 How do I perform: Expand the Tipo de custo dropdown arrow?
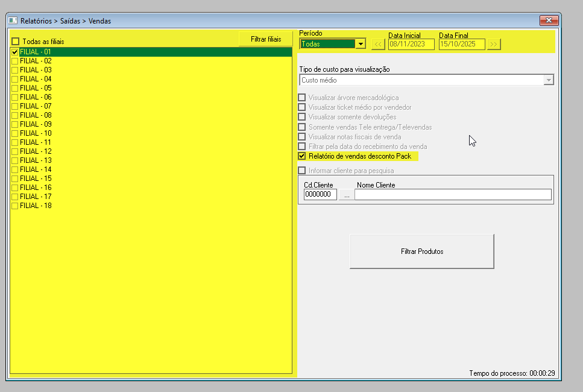[548, 80]
